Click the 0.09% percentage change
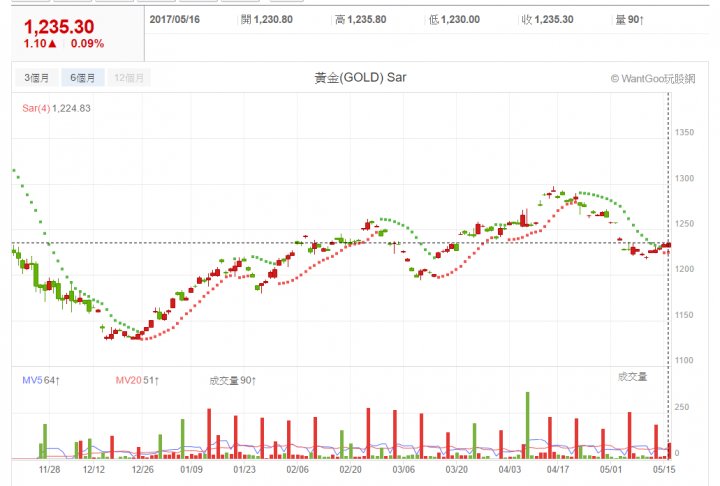This screenshot has height=486, width=720. point(87,44)
